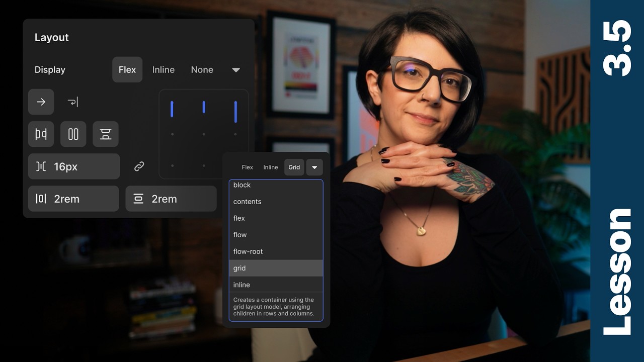Select the horizontal padding icon beside 2rem
The width and height of the screenshot is (644, 362).
tap(42, 199)
